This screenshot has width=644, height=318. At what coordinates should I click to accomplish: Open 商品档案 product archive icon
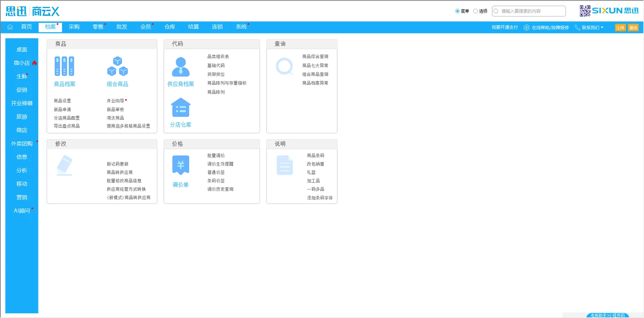coord(64,66)
